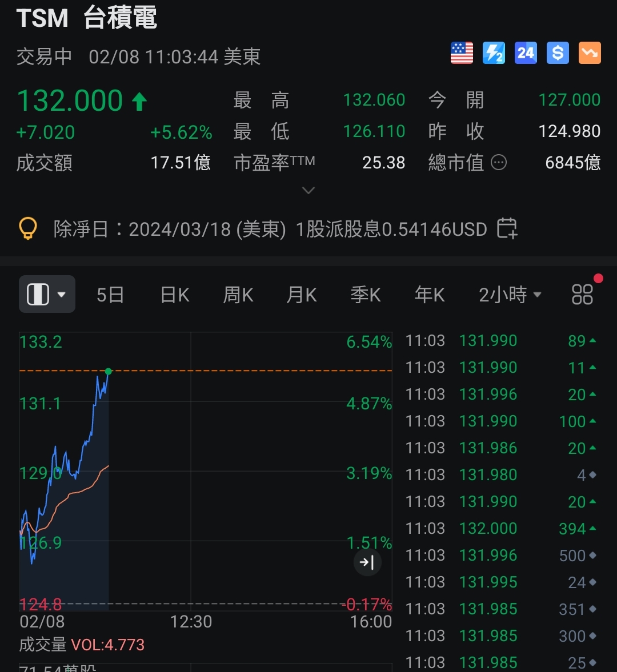Tap the trade row with volume 89
The image size is (617, 672).
click(x=501, y=341)
